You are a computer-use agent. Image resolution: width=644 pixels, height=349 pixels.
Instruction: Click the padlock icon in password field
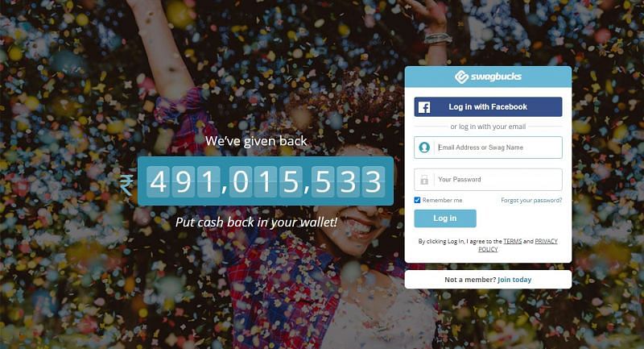click(424, 180)
